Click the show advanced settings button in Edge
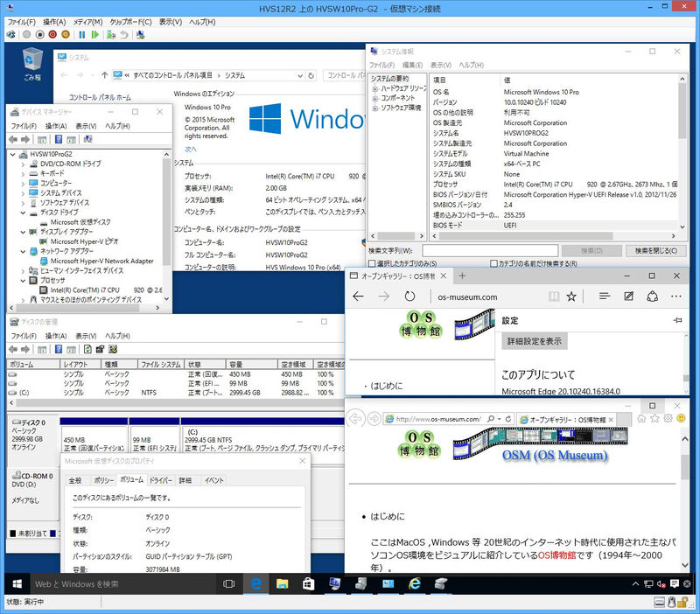Screen dimensions: 700x614 tap(535, 341)
